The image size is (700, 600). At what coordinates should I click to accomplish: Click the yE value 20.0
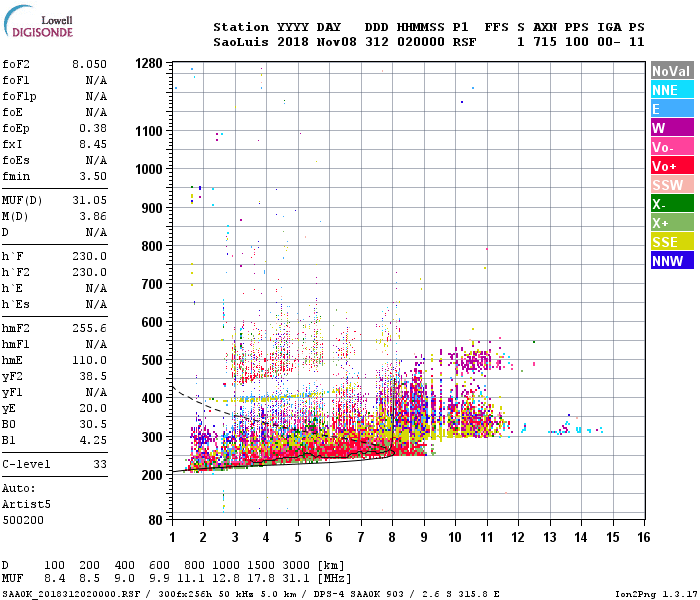pyautogui.click(x=93, y=408)
